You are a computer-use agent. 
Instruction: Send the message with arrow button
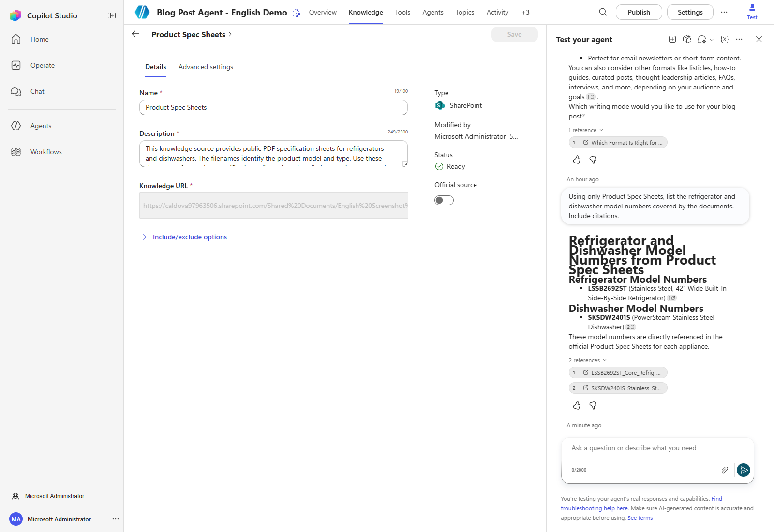tap(744, 470)
